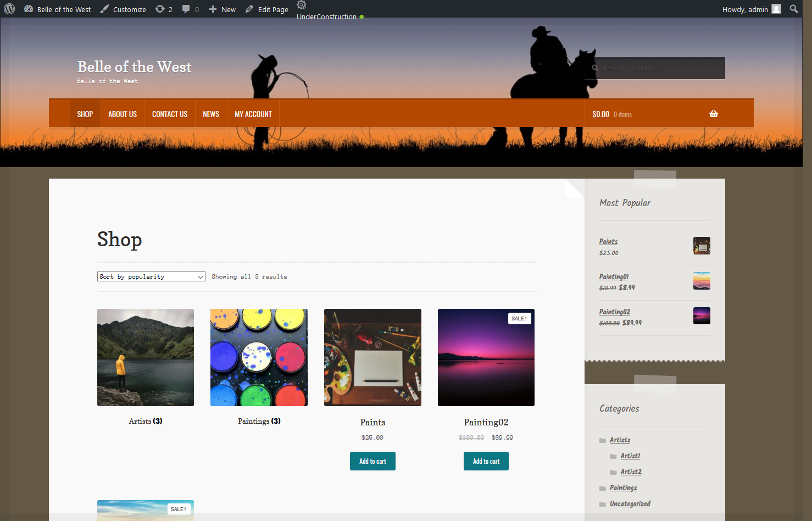Click the Painting02 sidebar thumbnail

pos(702,316)
